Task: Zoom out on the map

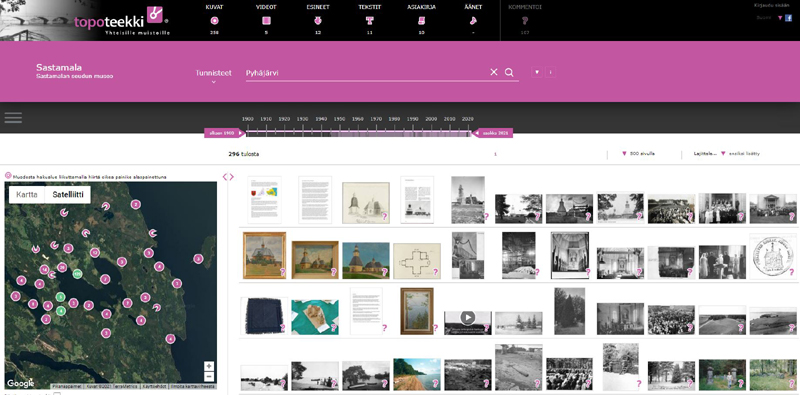Action: coord(209,377)
